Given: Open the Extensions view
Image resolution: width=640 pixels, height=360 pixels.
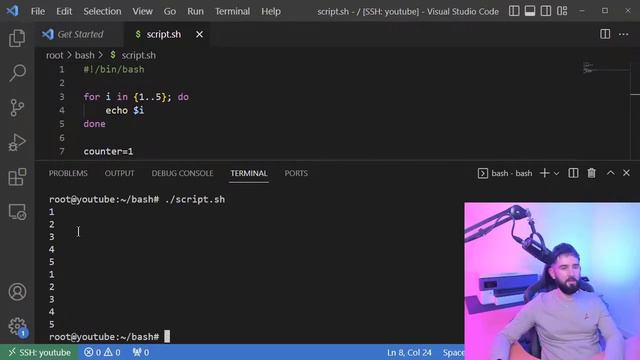Looking at the screenshot, I should (17, 177).
